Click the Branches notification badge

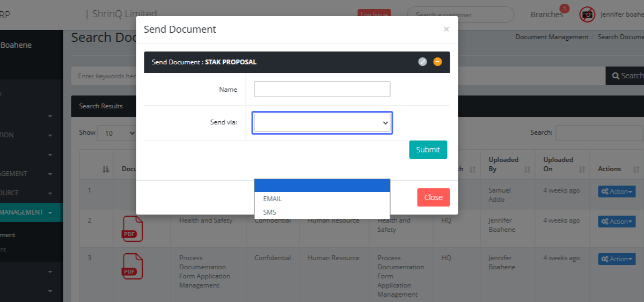[564, 9]
